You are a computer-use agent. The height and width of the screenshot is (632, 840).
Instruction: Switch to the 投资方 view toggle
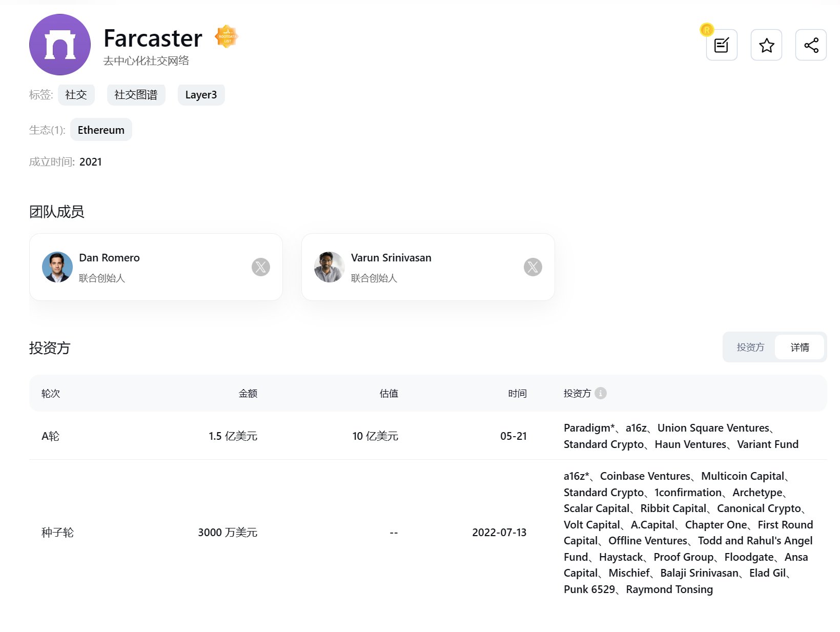click(750, 347)
